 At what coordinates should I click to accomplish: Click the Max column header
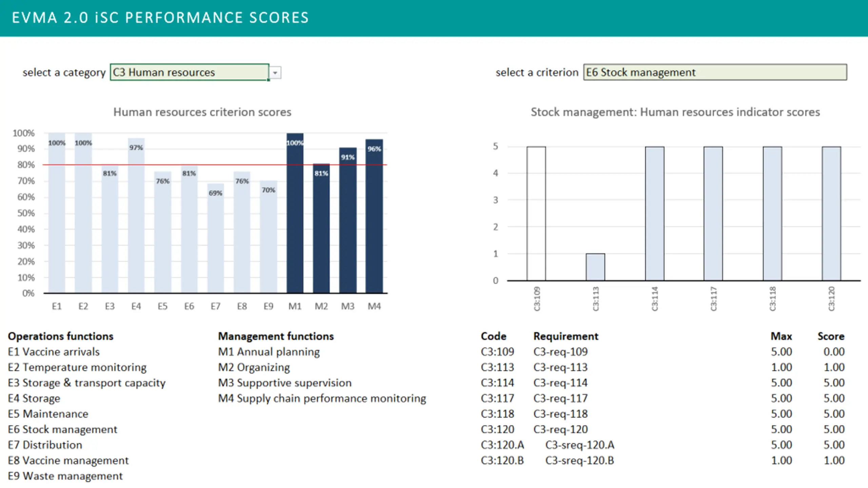(x=781, y=336)
